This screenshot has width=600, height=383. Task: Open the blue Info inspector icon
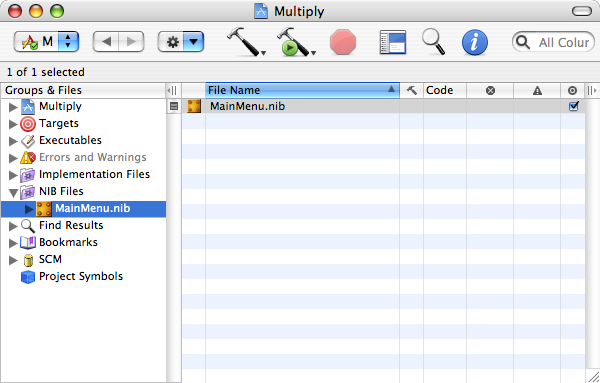click(x=474, y=42)
